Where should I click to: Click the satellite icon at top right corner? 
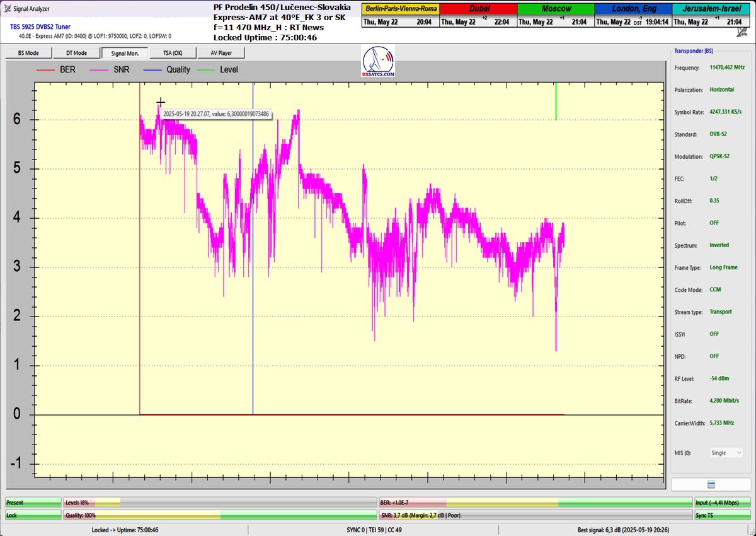pyautogui.click(x=743, y=33)
